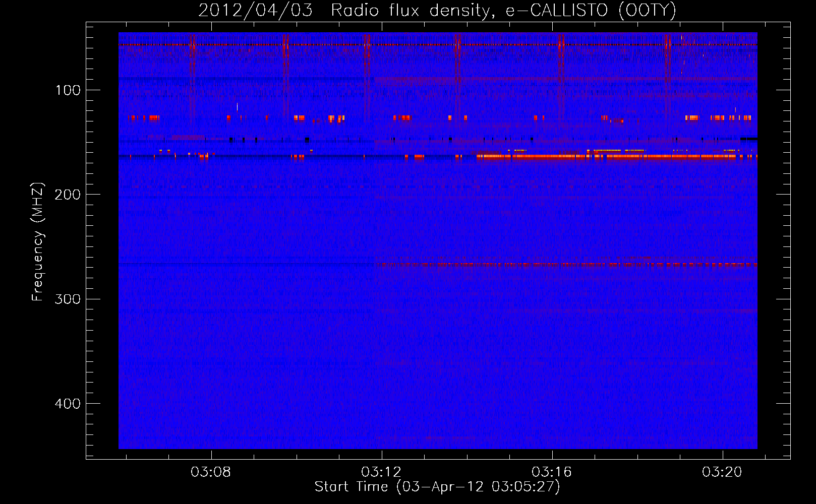
Task: Click the 03:12 time tick label
Action: 381,472
